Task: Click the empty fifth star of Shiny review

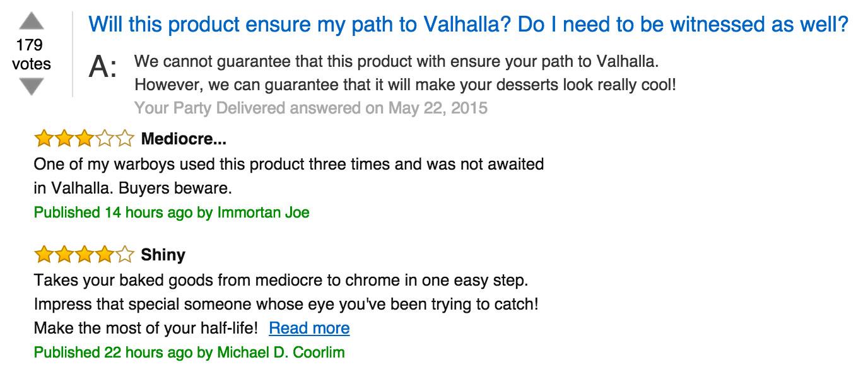Action: click(126, 255)
